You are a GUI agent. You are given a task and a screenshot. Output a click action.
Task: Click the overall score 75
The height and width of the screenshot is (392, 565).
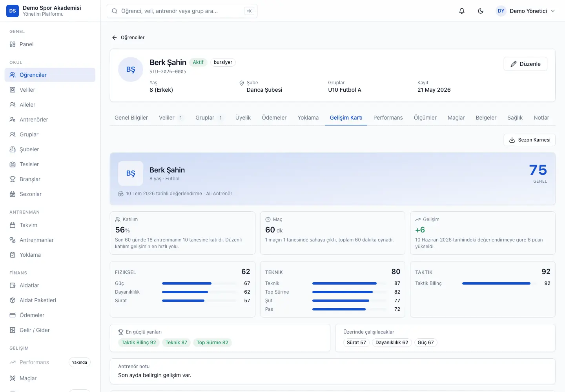click(538, 170)
